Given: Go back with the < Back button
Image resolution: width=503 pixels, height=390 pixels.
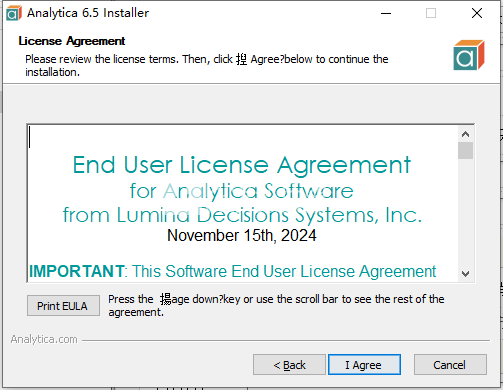Looking at the screenshot, I should (x=289, y=365).
